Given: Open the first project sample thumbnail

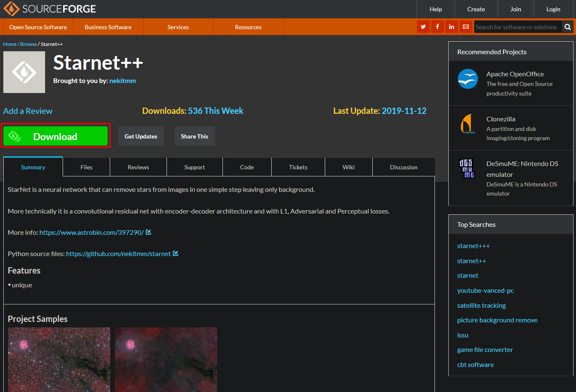Looking at the screenshot, I should [x=59, y=359].
